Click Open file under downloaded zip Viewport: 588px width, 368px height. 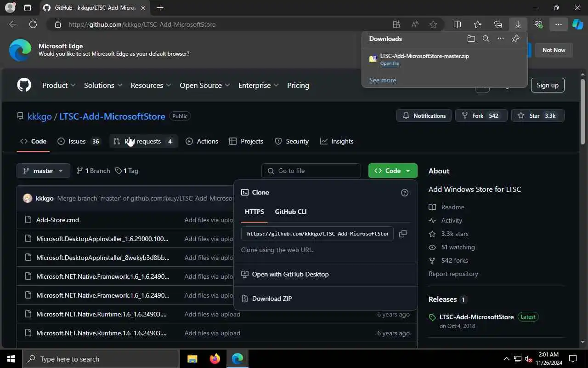[x=389, y=63]
